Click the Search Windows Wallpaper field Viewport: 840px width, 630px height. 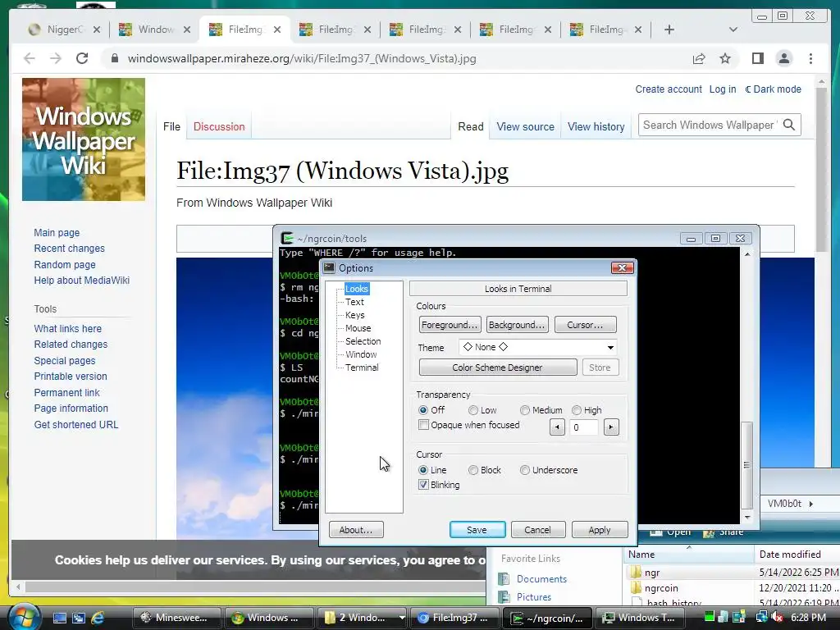(x=710, y=125)
